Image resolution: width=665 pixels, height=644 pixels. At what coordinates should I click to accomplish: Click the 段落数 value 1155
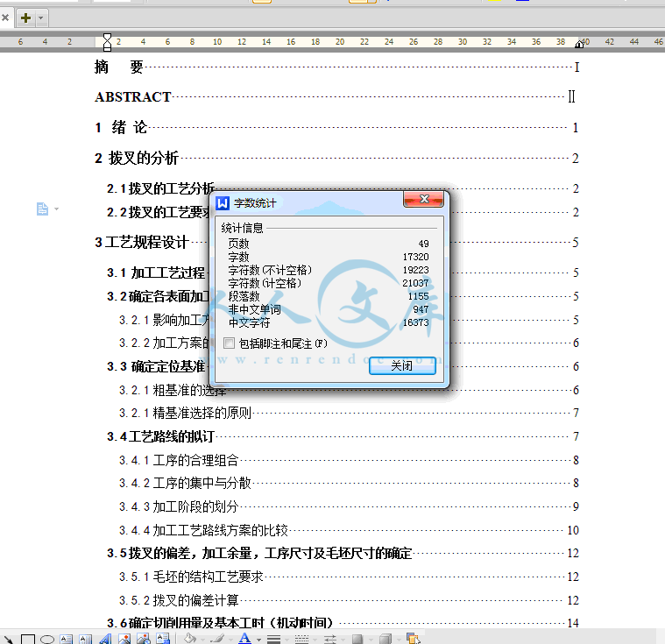pos(418,296)
